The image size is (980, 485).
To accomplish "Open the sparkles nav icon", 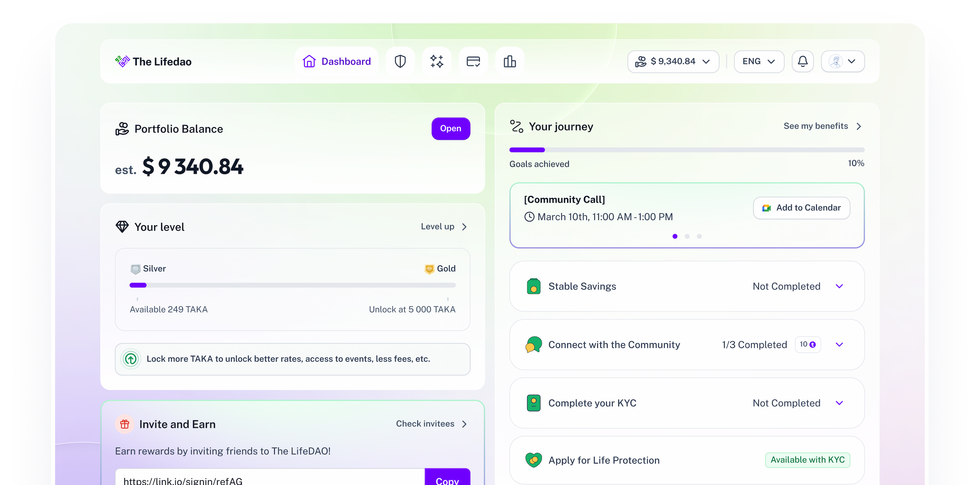I will pos(436,61).
